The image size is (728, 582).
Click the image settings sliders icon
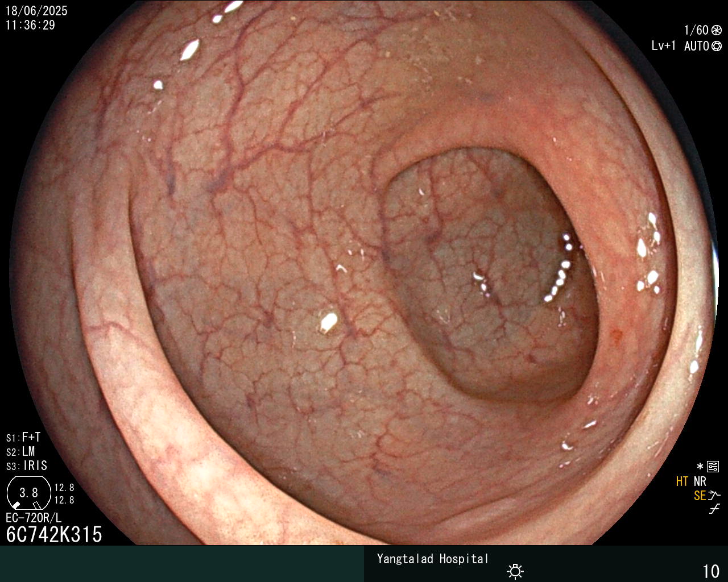pos(713,467)
